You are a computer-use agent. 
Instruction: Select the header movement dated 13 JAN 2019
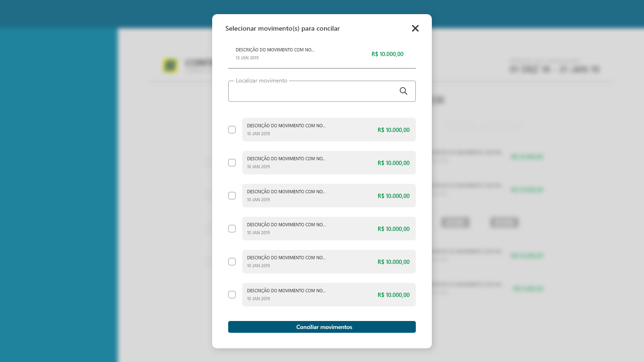(322, 54)
